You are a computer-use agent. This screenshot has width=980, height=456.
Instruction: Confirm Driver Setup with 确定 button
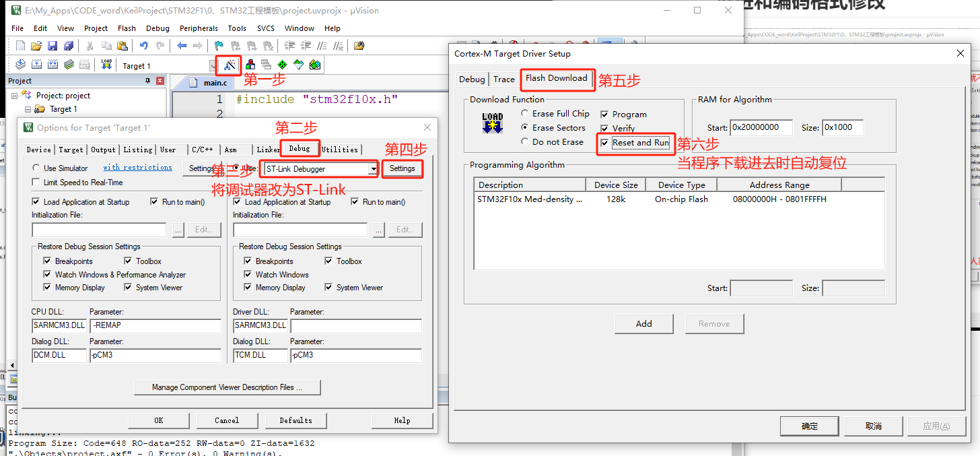(810, 426)
